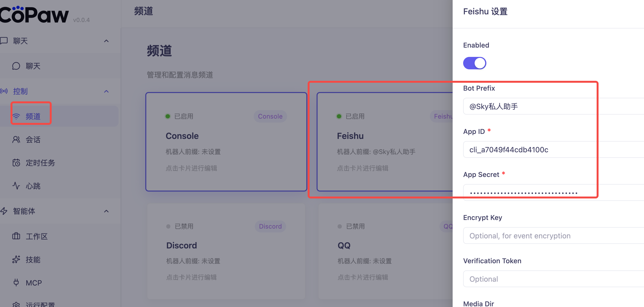644x307 pixels.
Task: Click the heartbeat pulse icon for 心跳
Action: click(16, 186)
